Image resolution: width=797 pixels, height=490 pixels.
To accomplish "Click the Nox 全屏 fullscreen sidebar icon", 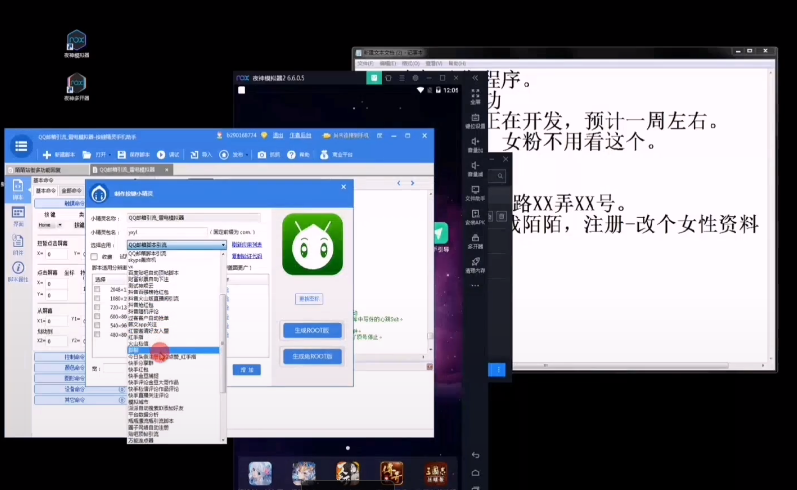I will coord(475,97).
